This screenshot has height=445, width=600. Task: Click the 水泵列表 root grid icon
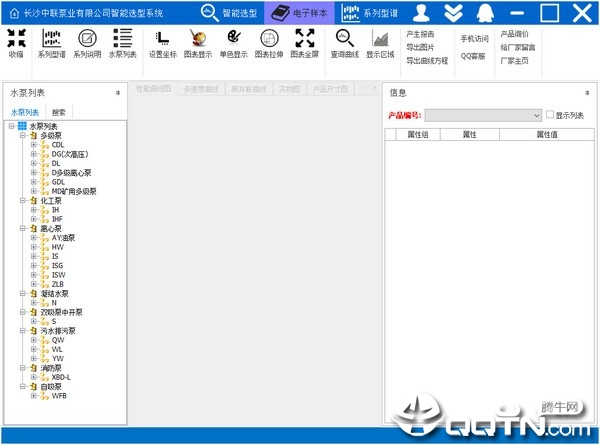coord(23,126)
